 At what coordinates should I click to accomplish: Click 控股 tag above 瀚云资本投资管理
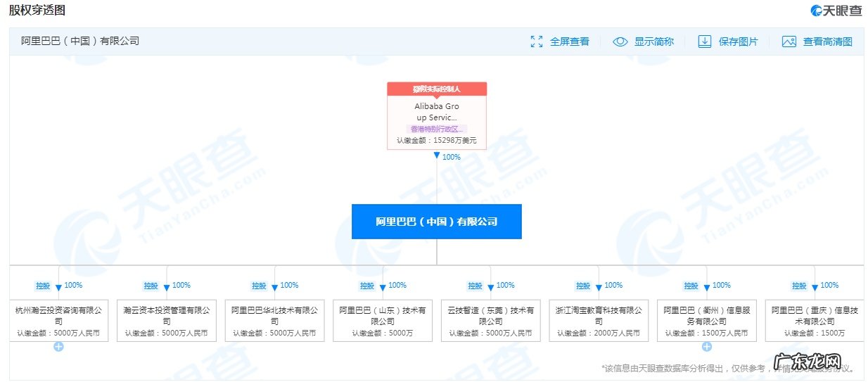pyautogui.click(x=151, y=286)
